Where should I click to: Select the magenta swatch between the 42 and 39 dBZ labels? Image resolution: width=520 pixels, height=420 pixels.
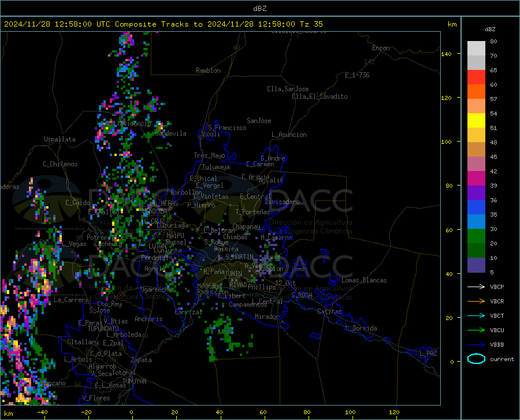pos(476,179)
